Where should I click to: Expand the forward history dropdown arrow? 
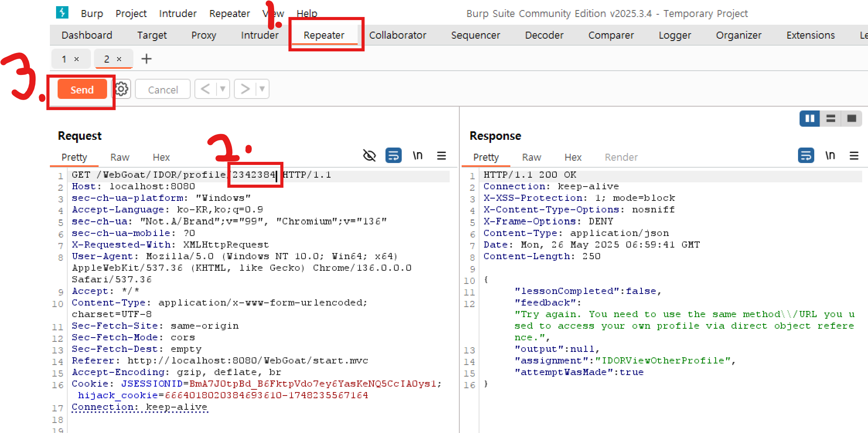pyautogui.click(x=262, y=89)
